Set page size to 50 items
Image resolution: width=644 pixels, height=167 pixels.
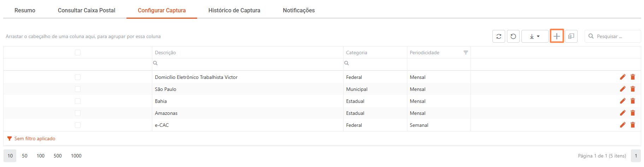click(25, 156)
